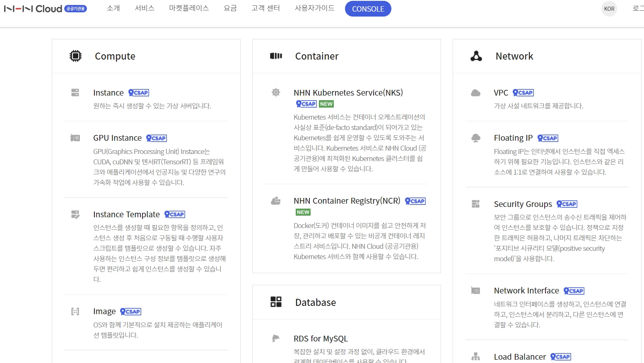Click the Instance server icon
Image resolution: width=644 pixels, height=363 pixels.
75,93
